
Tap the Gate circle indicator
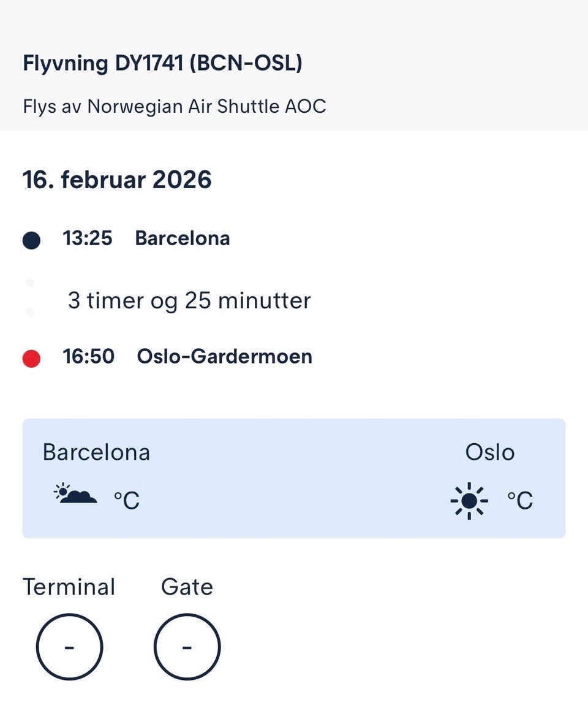tap(187, 647)
